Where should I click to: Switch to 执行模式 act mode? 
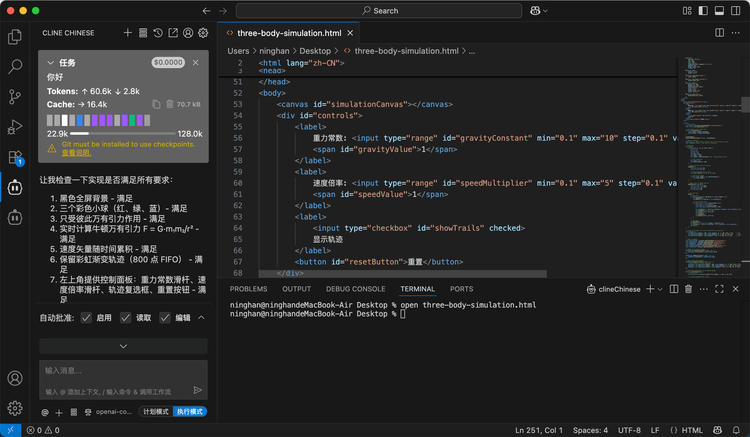189,412
